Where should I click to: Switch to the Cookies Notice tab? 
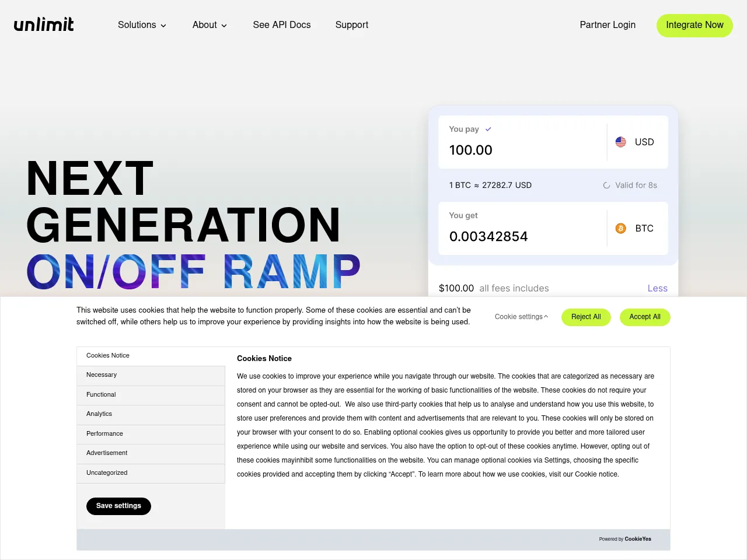coord(107,356)
